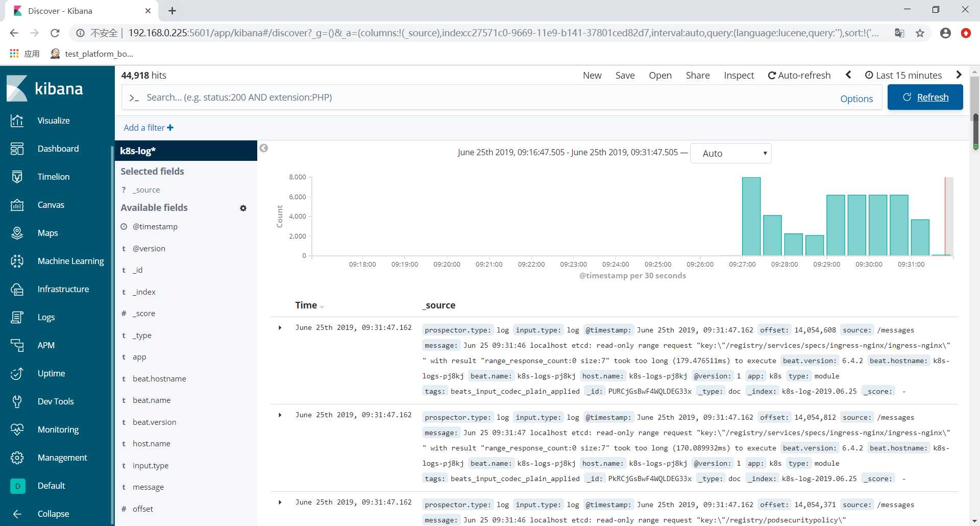This screenshot has width=980, height=526.
Task: Open the browser profile icon
Action: point(945,33)
